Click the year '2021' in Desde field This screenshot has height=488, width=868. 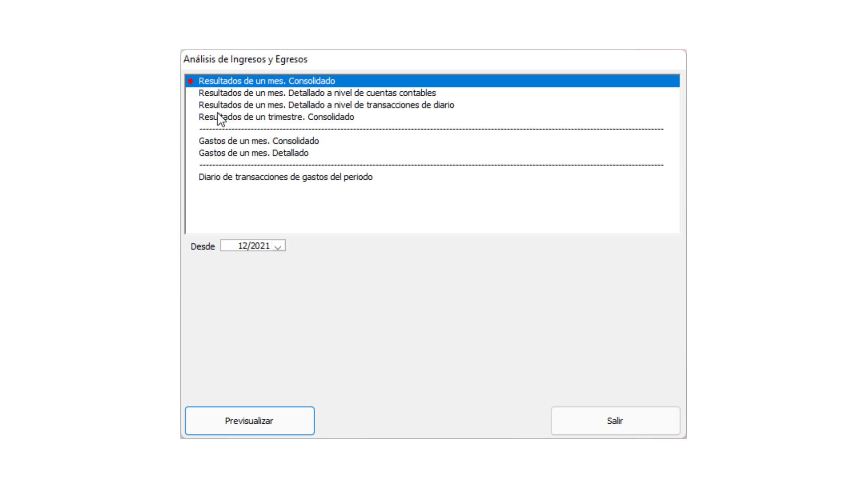pos(260,246)
